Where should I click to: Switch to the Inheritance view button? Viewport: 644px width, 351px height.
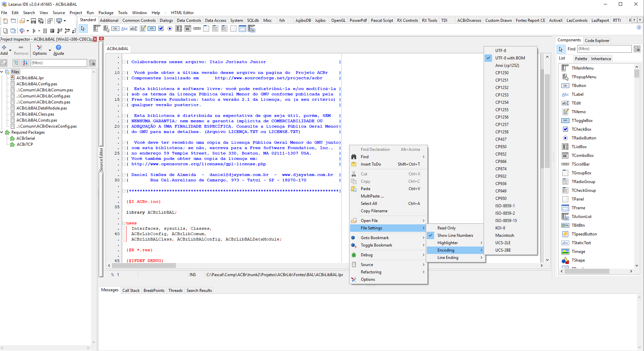tap(601, 59)
